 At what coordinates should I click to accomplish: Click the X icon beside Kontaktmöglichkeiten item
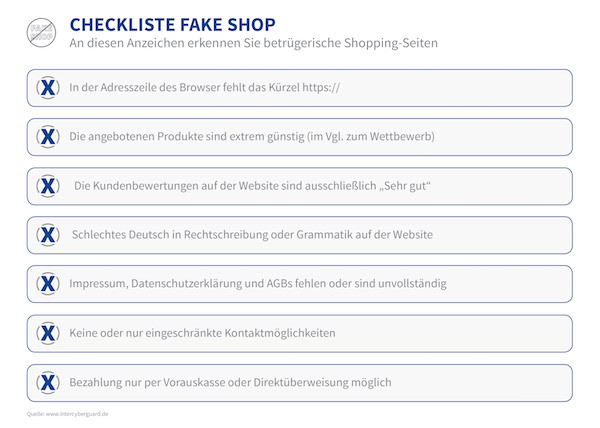48,333
